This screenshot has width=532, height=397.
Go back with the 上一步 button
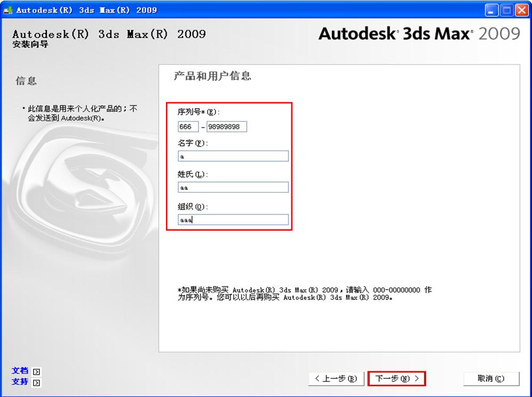(336, 379)
